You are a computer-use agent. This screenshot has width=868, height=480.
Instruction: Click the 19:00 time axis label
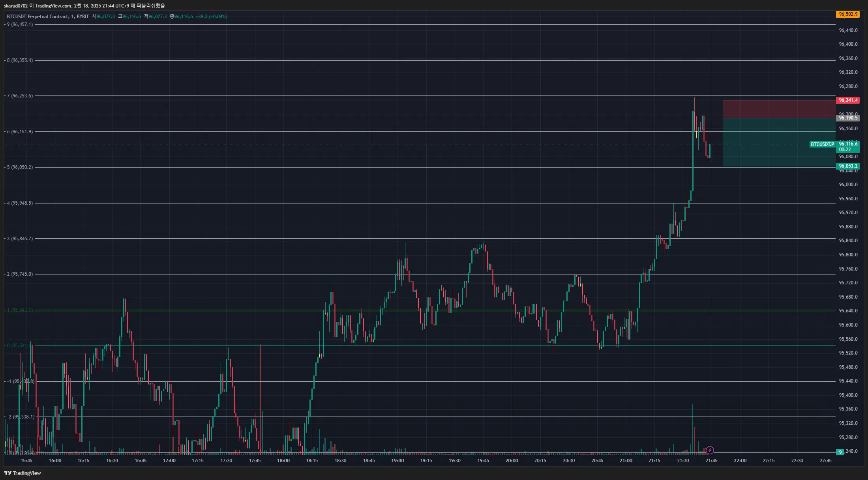click(397, 461)
